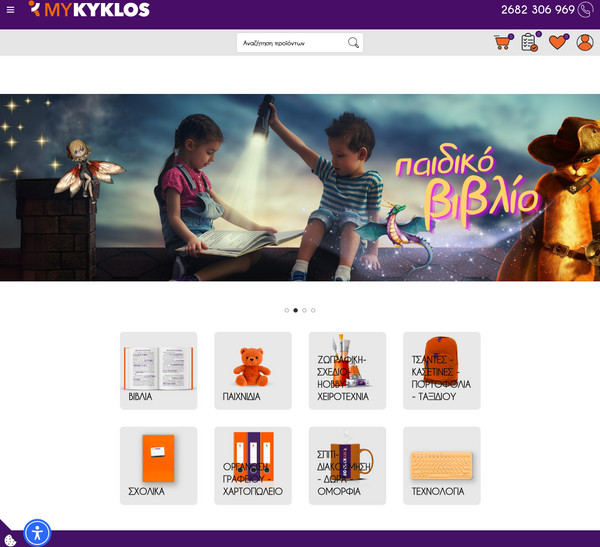600x547 pixels.
Task: Open the ΠΑΙΧΝΙΔΙΑ category tile
Action: [x=253, y=371]
